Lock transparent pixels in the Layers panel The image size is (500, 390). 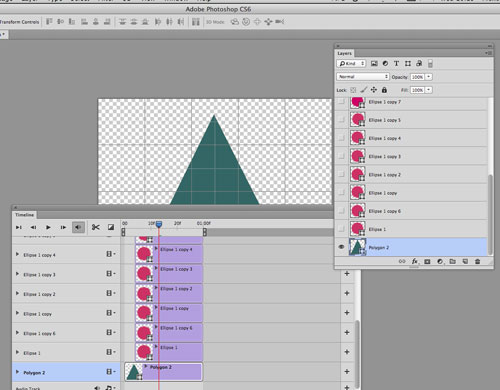click(353, 90)
